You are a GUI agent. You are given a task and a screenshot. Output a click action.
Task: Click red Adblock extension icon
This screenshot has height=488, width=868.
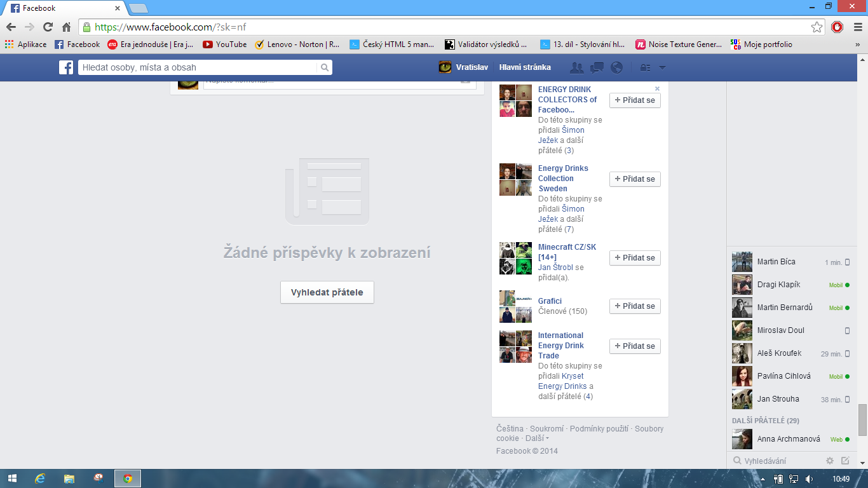(837, 27)
